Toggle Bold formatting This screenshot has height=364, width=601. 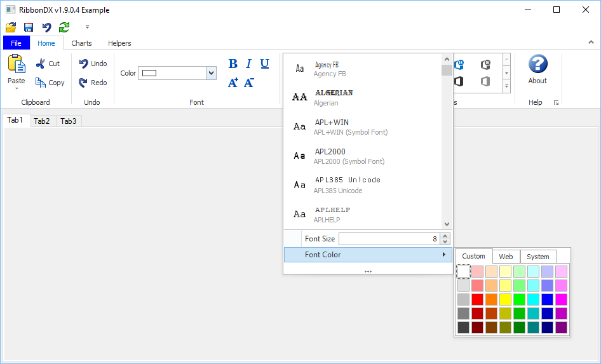click(x=233, y=64)
